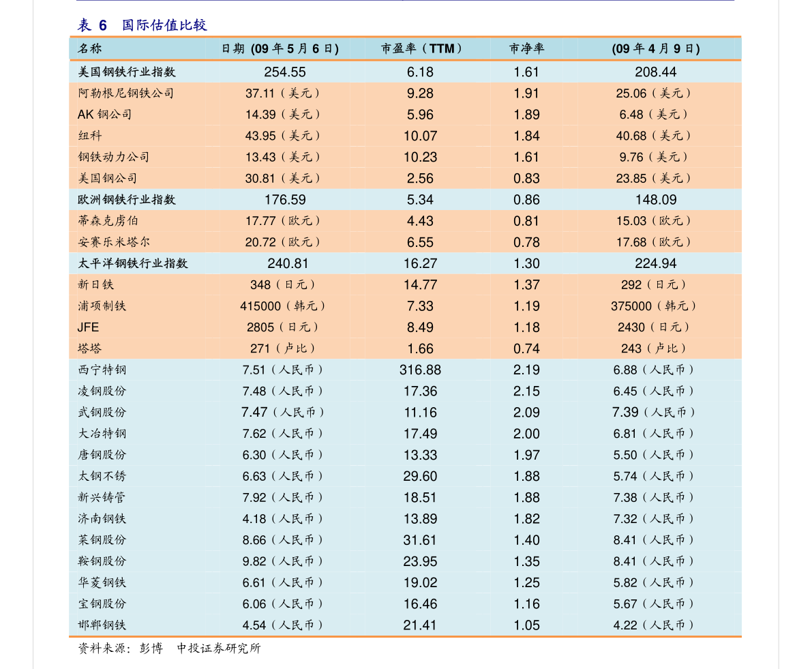Click the source note 资料来源：彭博 中投证券研究所
The image size is (812, 669).
point(169,649)
